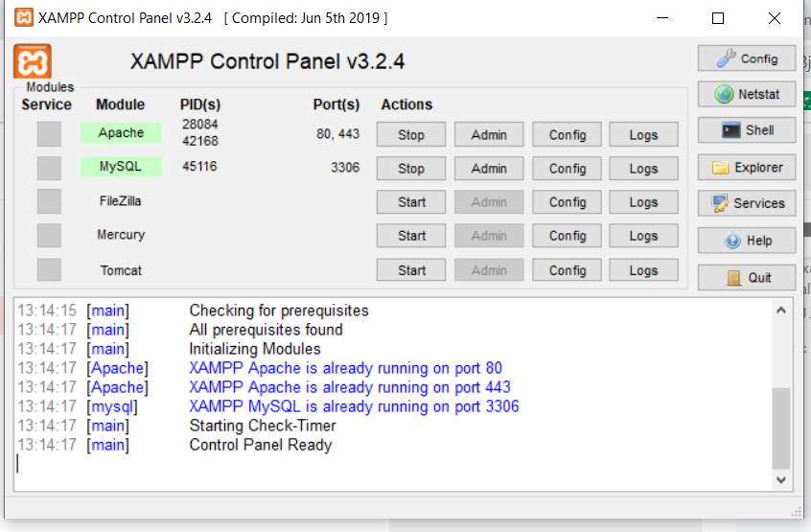Image resolution: width=811 pixels, height=532 pixels.
Task: Place cursor in the empty log line
Action: pos(393,464)
